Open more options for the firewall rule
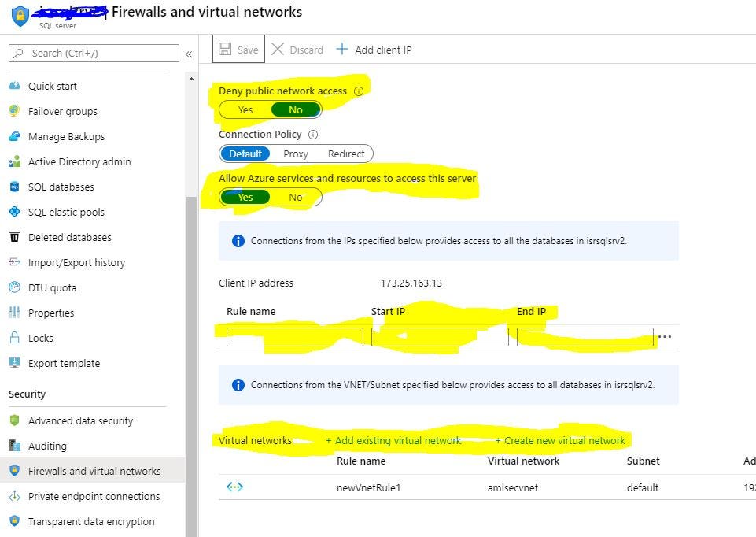 666,336
